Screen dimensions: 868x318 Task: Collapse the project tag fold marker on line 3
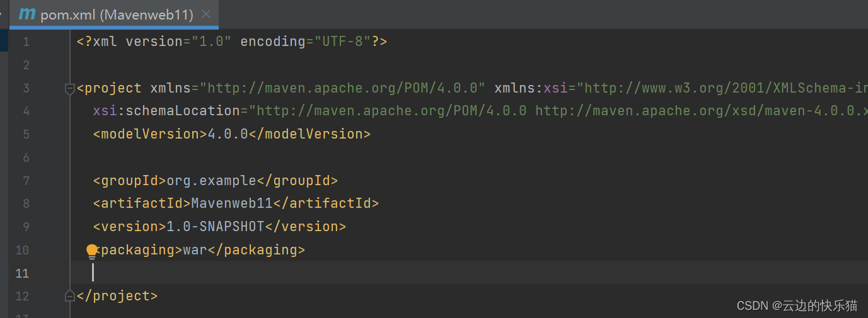tap(70, 89)
